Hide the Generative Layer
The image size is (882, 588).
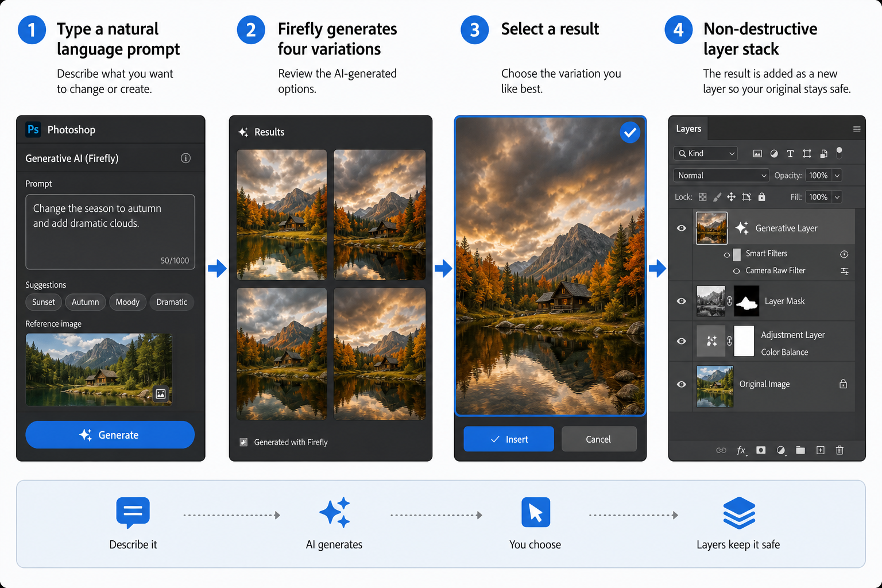(x=682, y=228)
